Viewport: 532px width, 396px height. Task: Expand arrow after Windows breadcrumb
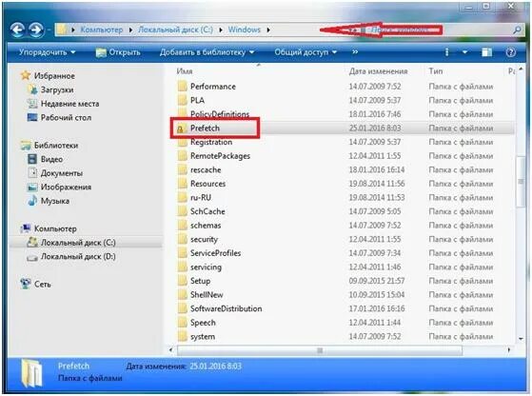pos(268,30)
